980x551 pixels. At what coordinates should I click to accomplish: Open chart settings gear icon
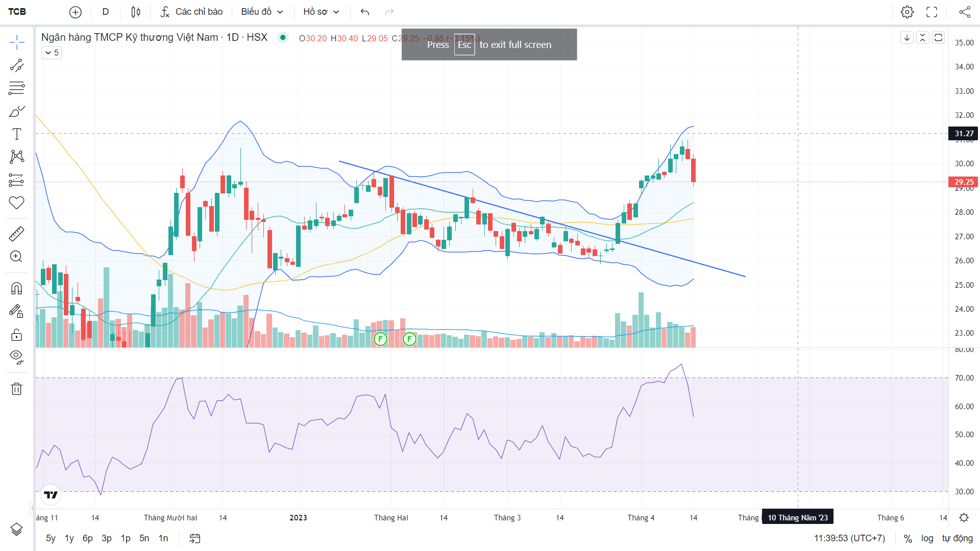pos(907,12)
